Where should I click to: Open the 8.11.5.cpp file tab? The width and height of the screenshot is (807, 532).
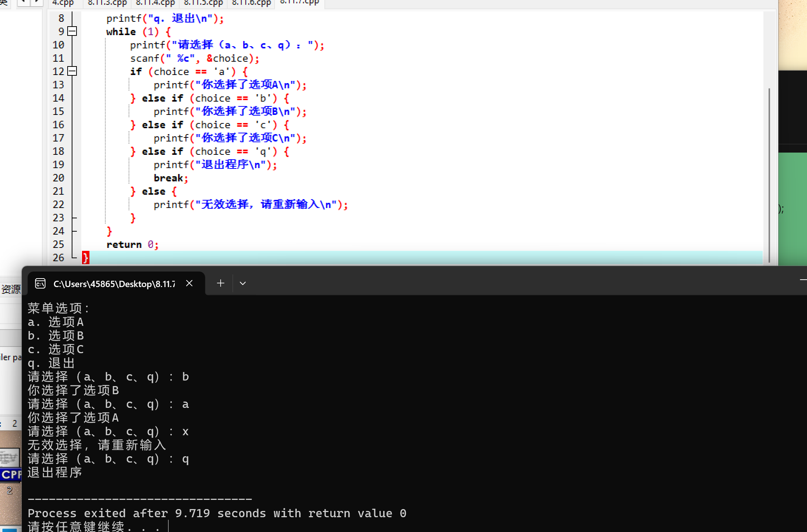pyautogui.click(x=203, y=3)
